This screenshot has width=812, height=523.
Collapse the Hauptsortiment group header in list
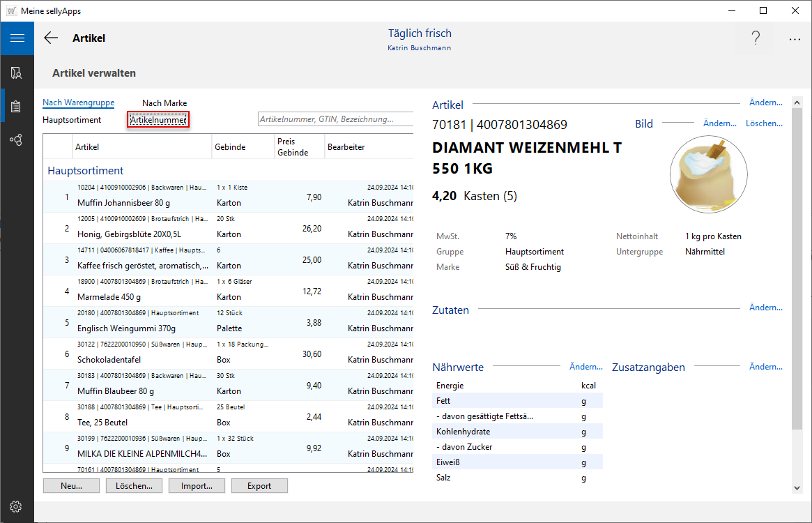point(86,171)
